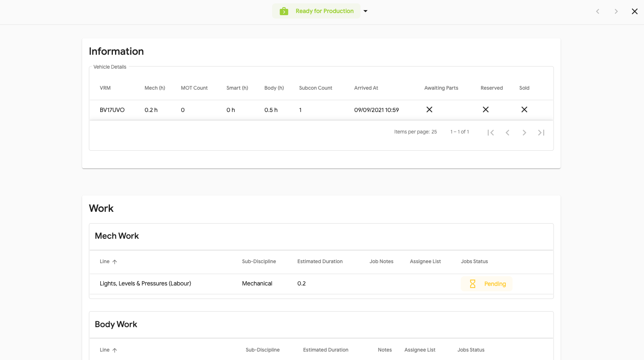Select the BV17UVO registration cell
Screen dimensions: 644x360
pos(112,110)
